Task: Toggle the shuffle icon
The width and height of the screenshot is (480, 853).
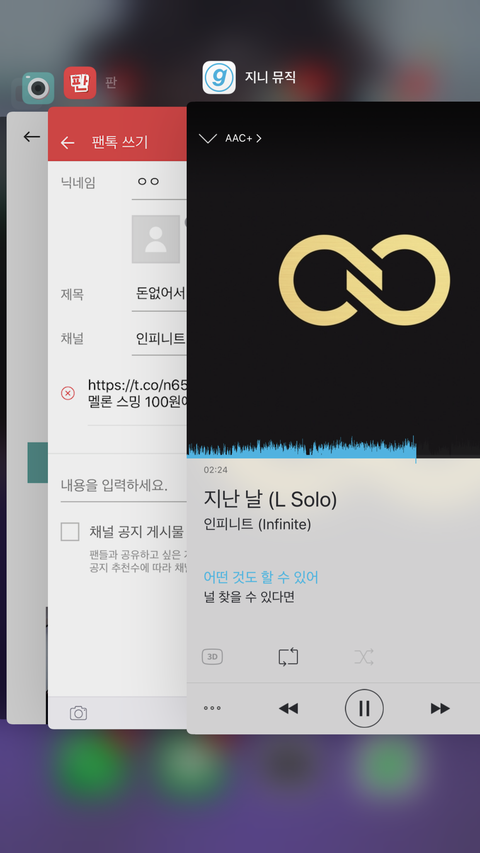Action: (364, 657)
